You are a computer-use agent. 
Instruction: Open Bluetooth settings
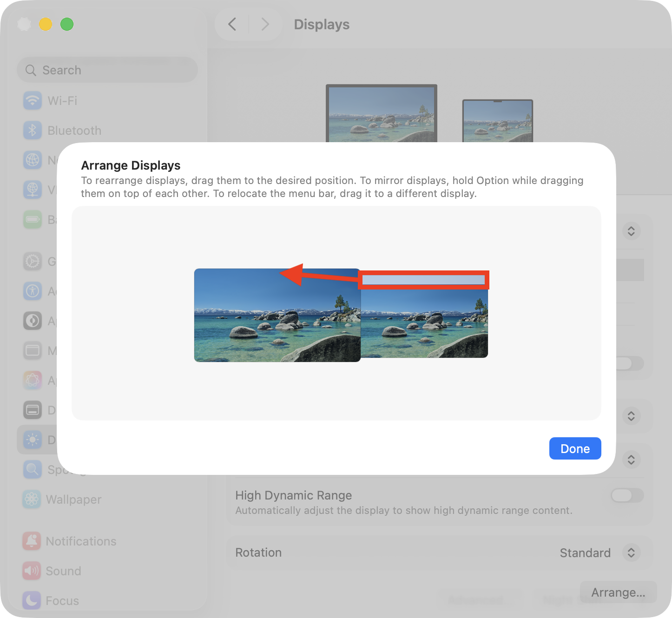tap(32, 130)
